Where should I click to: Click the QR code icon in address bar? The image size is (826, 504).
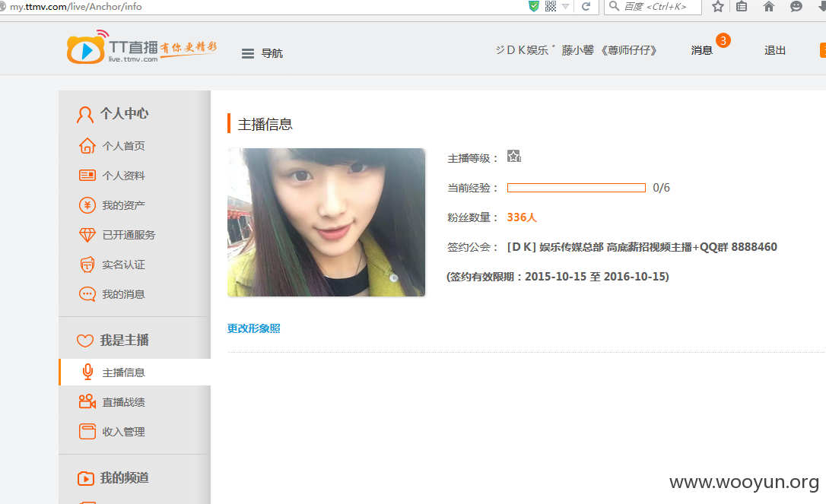[x=551, y=6]
